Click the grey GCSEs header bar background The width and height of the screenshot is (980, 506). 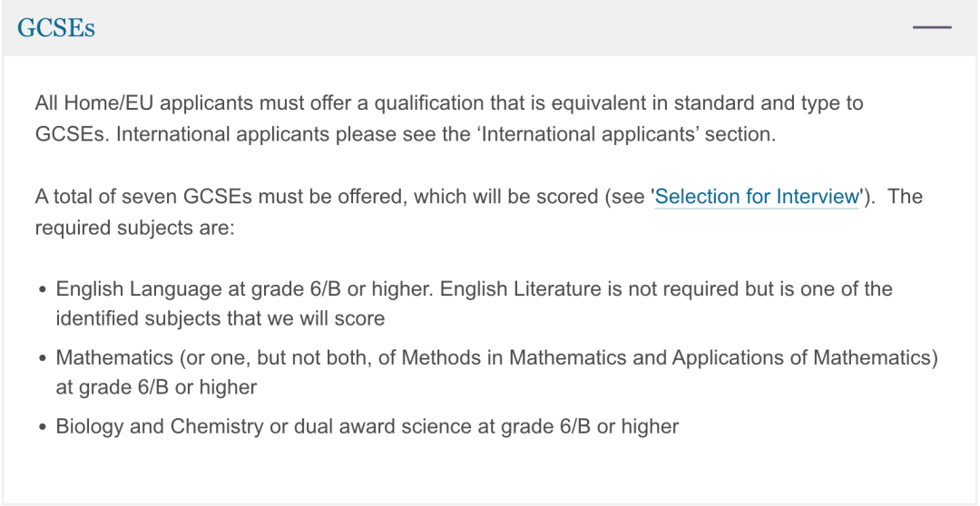490,28
